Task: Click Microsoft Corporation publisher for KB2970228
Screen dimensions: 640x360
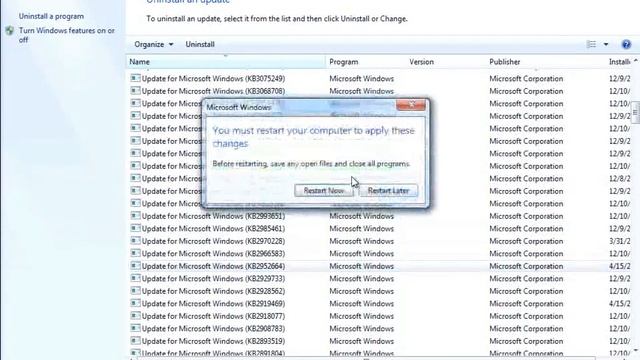Action: pyautogui.click(x=526, y=241)
